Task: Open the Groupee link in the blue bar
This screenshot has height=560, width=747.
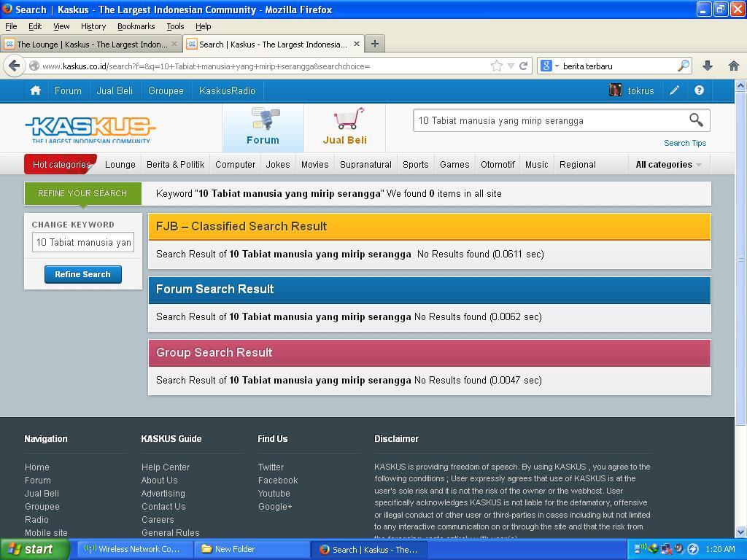Action: point(166,90)
